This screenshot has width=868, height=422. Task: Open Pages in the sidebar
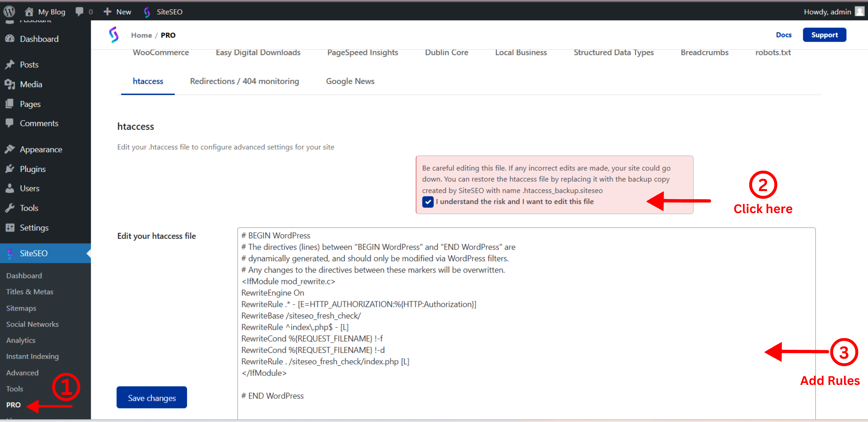30,104
